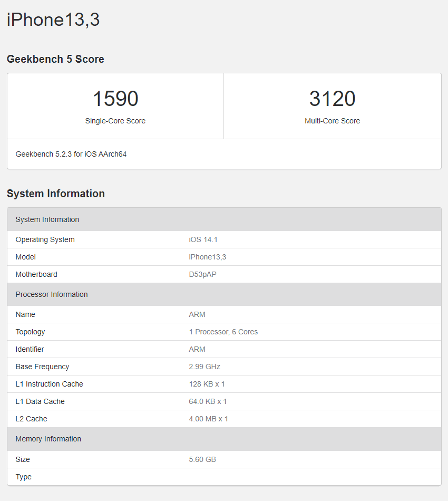The width and height of the screenshot is (448, 501).
Task: Click the 5.60 GB memory size value
Action: pos(202,459)
